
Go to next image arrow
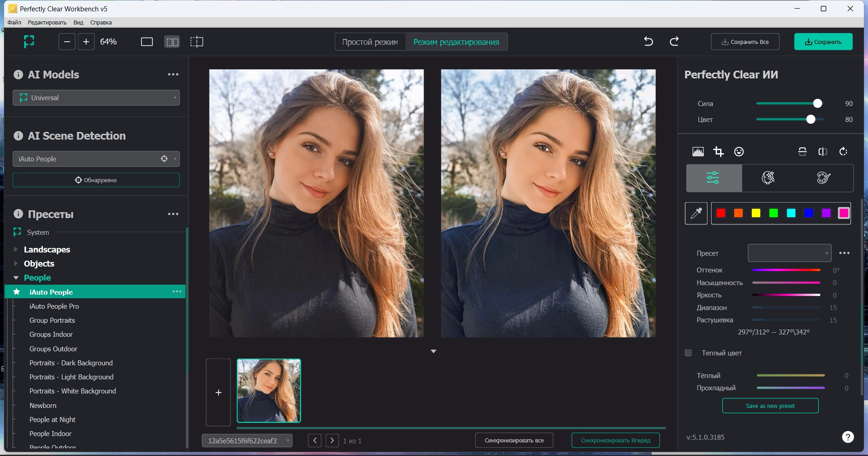[332, 441]
